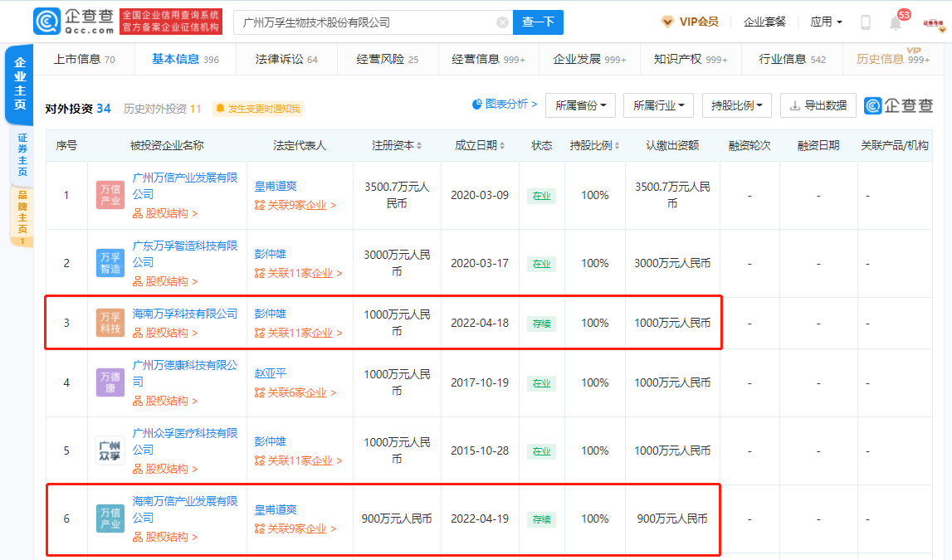This screenshot has height=560, width=952.
Task: Open the Qcc.com logo homepage
Action: [x=74, y=22]
